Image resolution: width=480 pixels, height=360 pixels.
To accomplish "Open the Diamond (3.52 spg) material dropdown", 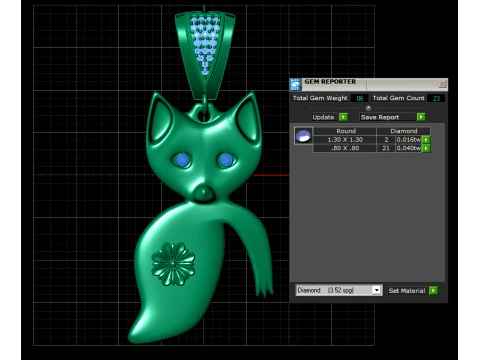I will [x=338, y=290].
